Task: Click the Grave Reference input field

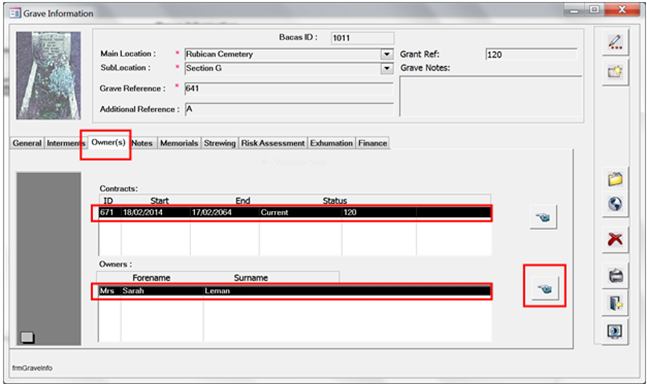Action: point(289,89)
